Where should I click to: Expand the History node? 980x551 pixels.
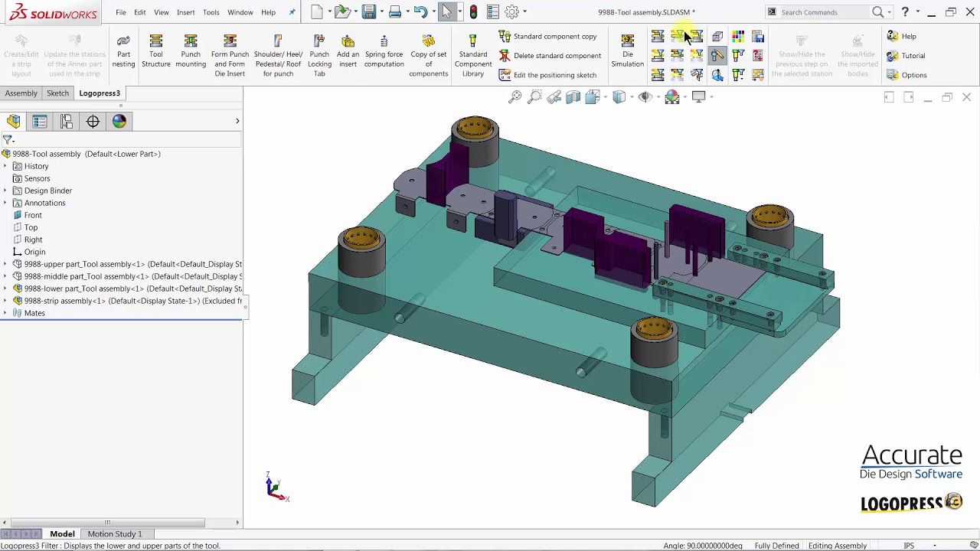pyautogui.click(x=5, y=166)
